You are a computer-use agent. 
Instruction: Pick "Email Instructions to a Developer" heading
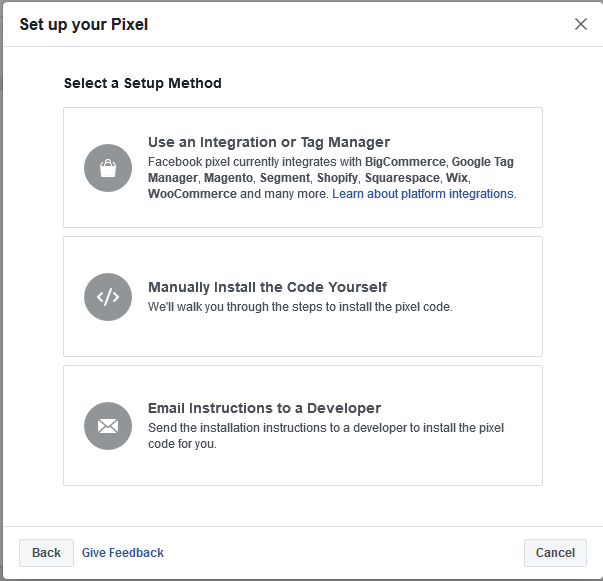[x=264, y=408]
